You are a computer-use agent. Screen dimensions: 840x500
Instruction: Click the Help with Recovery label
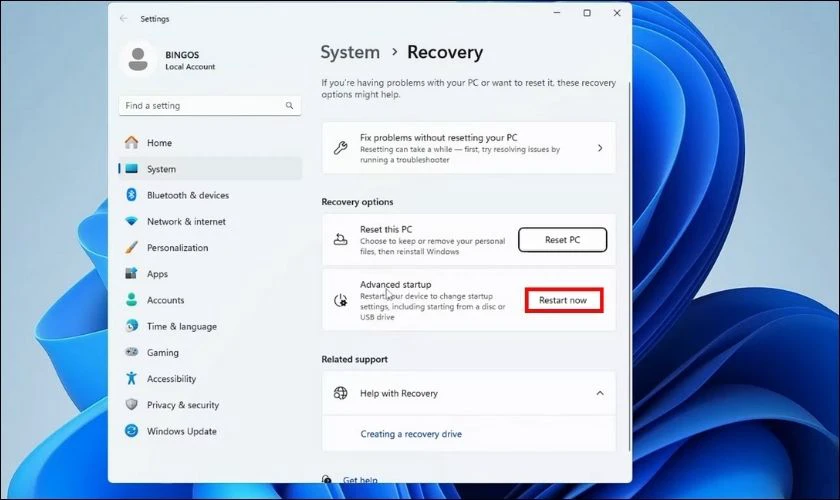(x=399, y=393)
